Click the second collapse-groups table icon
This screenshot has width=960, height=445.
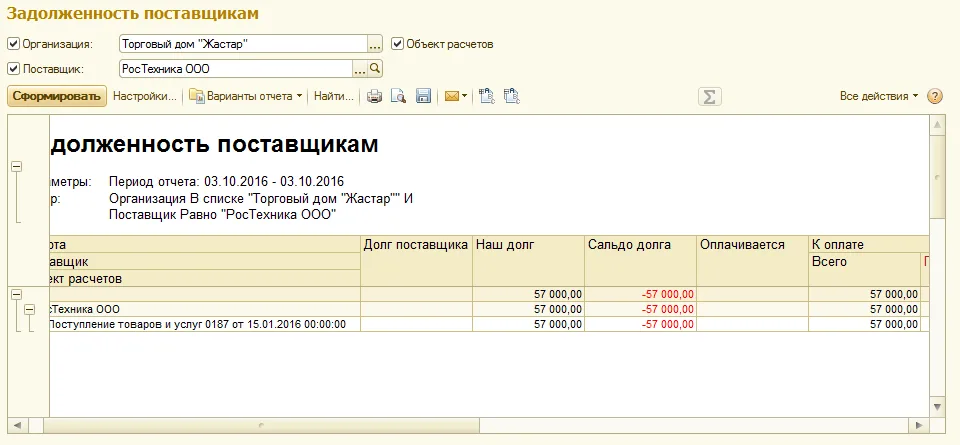tap(512, 96)
